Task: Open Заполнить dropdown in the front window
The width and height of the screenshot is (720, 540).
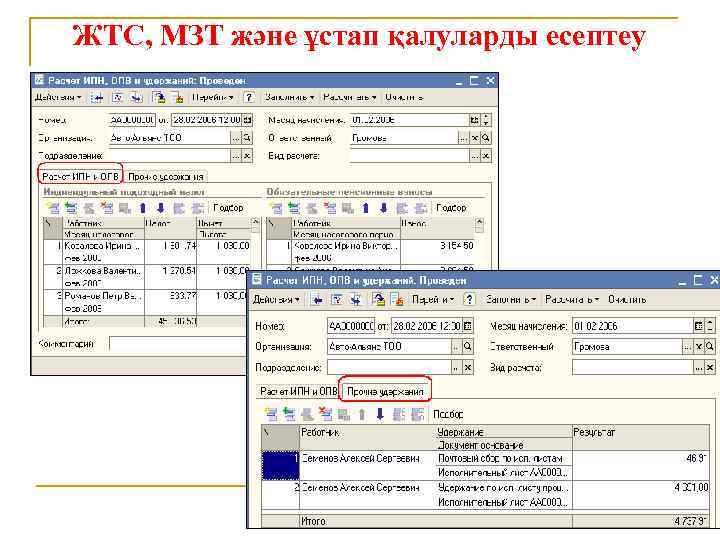Action: coord(511,299)
